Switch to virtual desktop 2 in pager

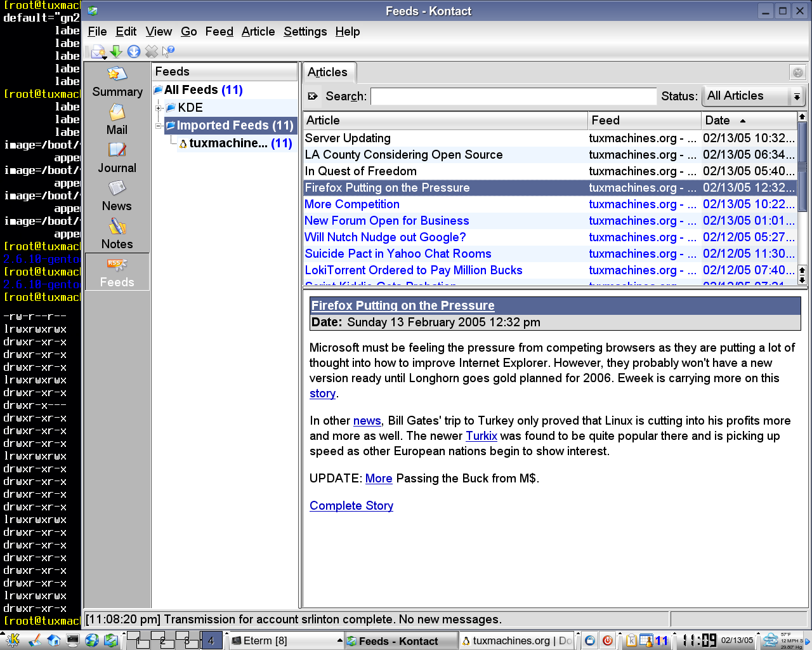[x=162, y=640]
